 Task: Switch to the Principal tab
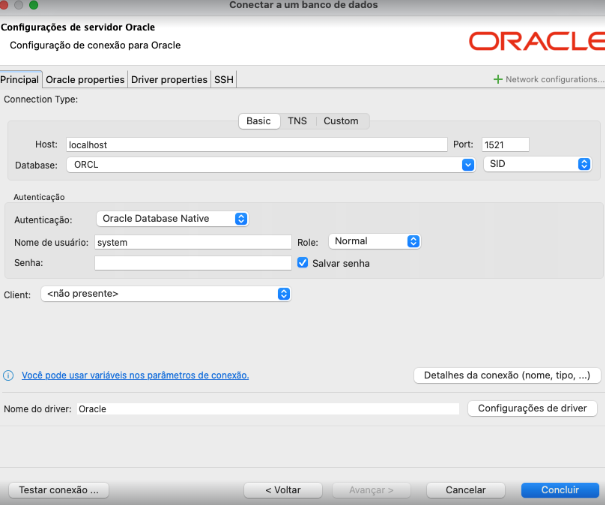[x=20, y=79]
